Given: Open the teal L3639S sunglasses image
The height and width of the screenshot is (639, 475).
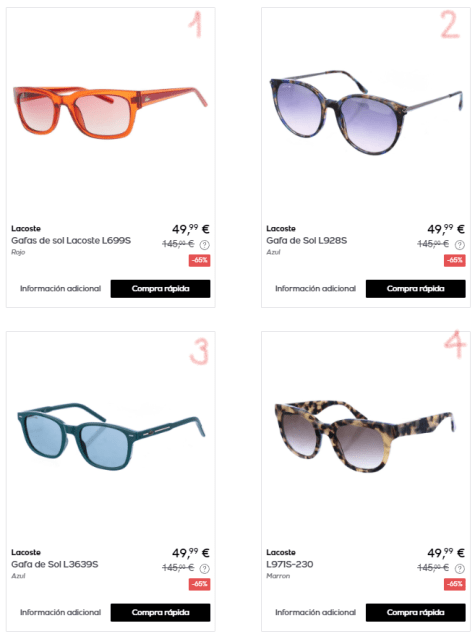Looking at the screenshot, I should (111, 437).
